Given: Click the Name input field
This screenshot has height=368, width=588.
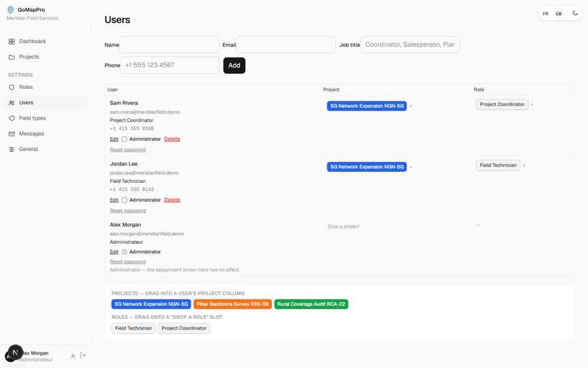Looking at the screenshot, I should click(x=169, y=44).
